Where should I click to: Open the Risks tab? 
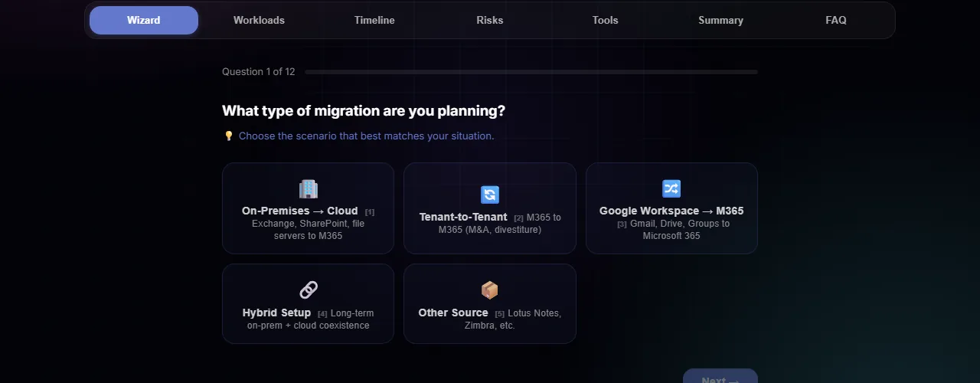(490, 21)
